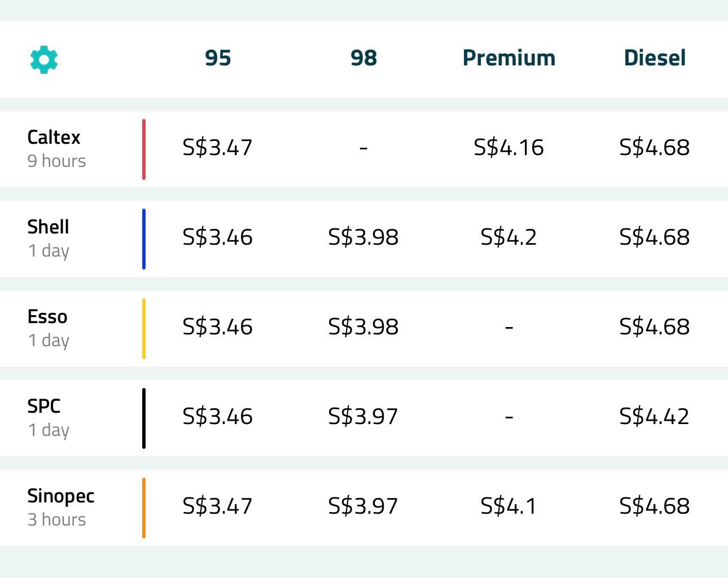Click the yellow Esso color bar
Image resolution: width=728 pixels, height=578 pixels.
point(144,329)
